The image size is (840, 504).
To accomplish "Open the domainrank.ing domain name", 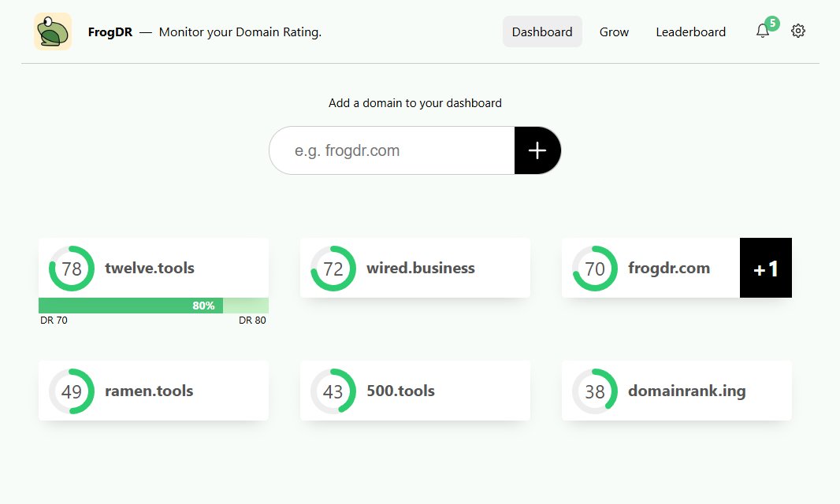I will pos(687,391).
